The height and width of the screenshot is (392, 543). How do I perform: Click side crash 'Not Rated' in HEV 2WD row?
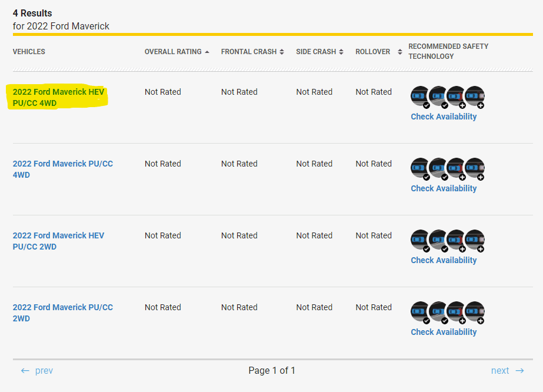tap(314, 235)
